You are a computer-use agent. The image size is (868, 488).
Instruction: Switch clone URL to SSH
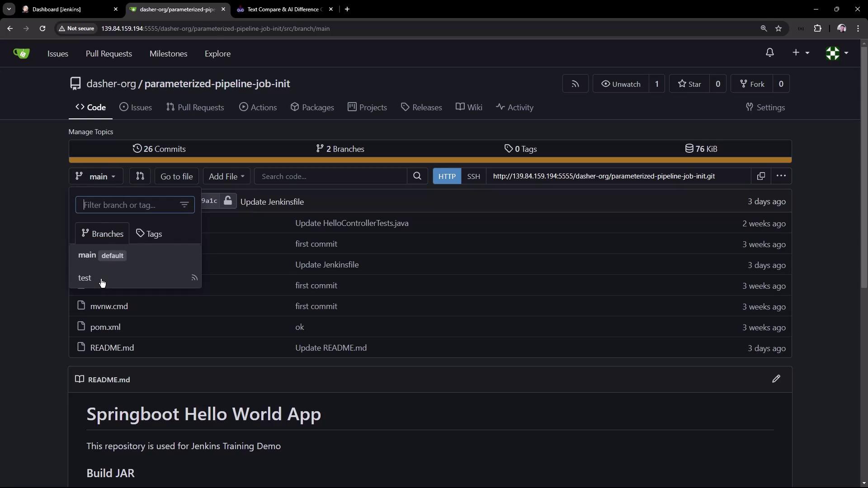[473, 176]
